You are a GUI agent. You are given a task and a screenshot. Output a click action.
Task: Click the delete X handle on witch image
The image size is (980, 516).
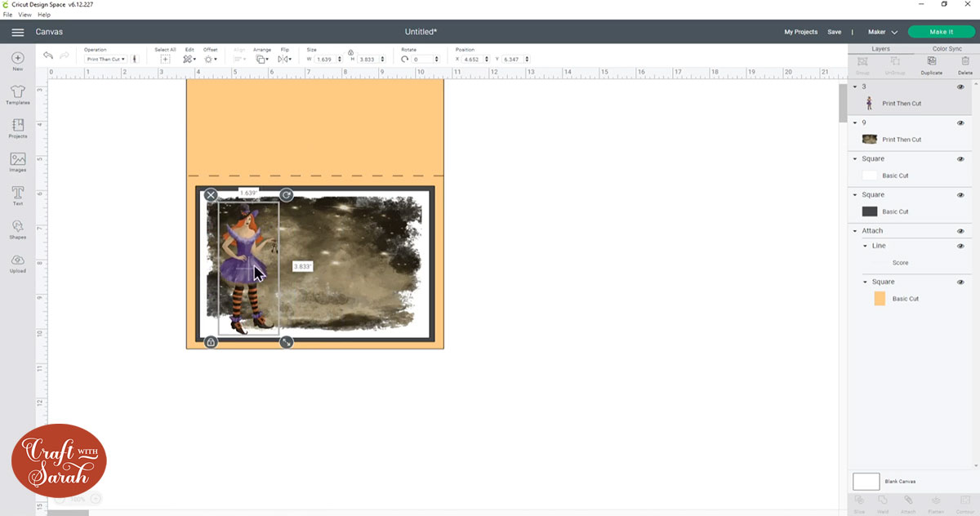211,195
